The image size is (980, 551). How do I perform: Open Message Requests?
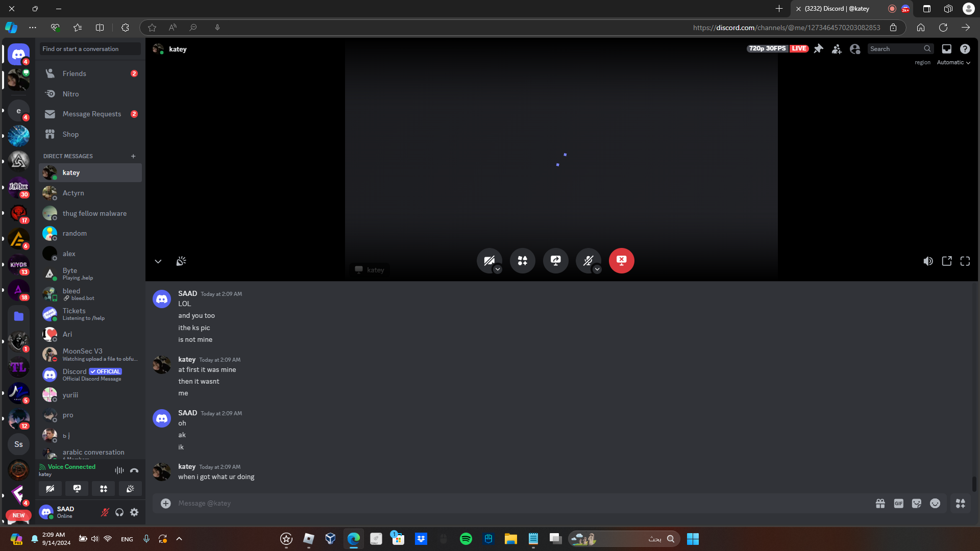(90, 114)
